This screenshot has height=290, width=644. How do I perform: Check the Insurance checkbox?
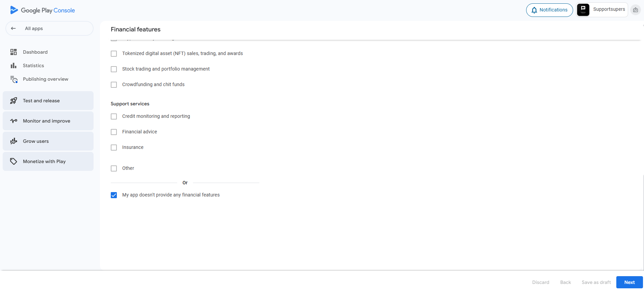114,148
